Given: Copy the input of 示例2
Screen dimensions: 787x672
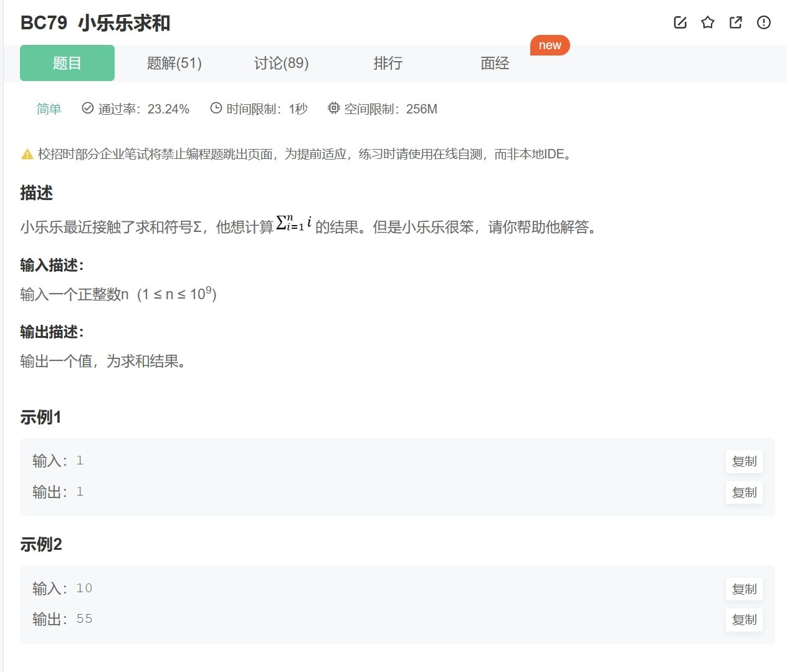Looking at the screenshot, I should (744, 589).
